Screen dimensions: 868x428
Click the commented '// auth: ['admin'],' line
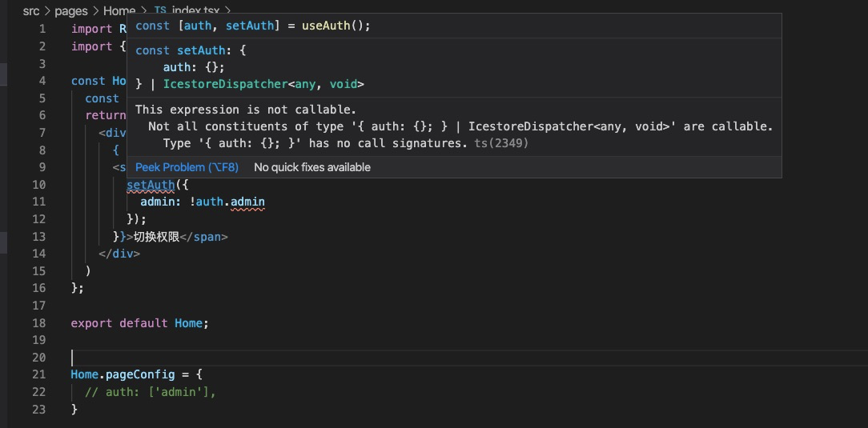[x=150, y=392]
